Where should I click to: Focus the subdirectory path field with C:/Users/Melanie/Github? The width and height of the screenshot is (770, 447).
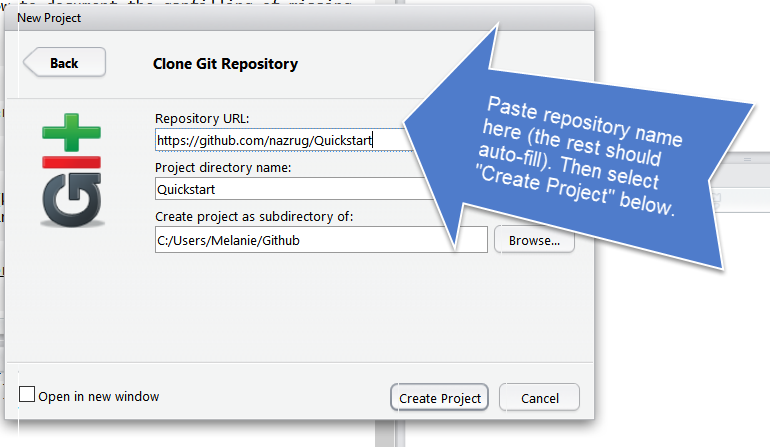click(x=321, y=240)
